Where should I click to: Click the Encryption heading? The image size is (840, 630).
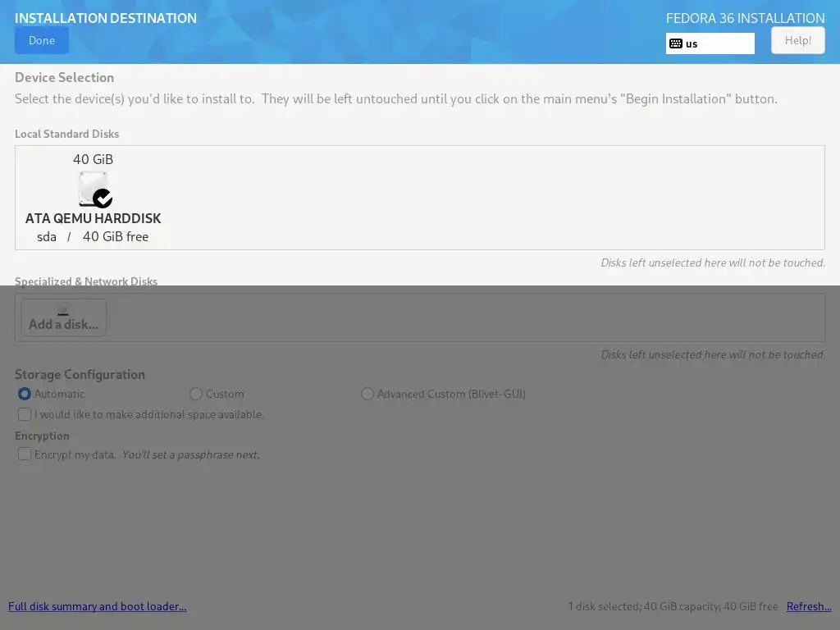(42, 436)
